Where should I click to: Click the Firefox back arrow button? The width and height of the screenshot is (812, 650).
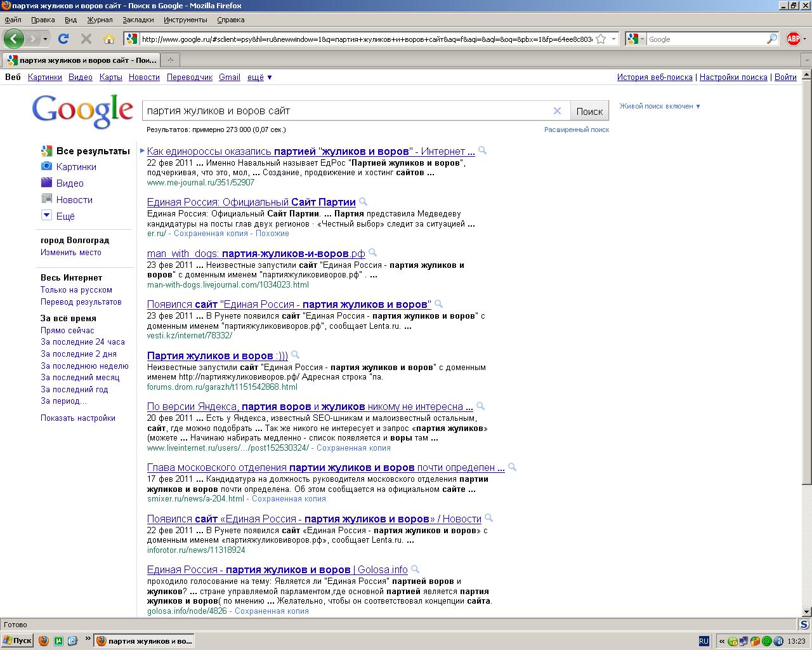(14, 39)
